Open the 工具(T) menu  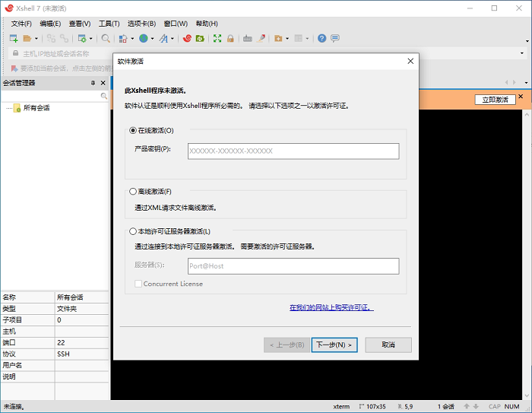(109, 24)
